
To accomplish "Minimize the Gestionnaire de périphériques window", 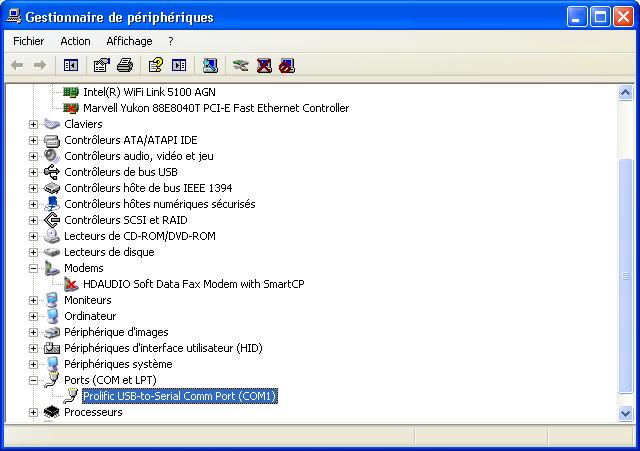I will tap(576, 17).
